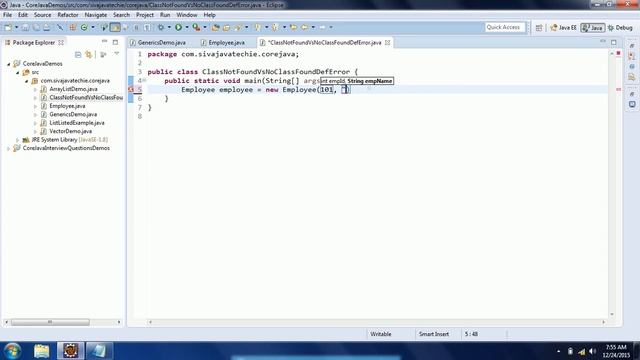Minimize the Package Explorer panel
This screenshot has width=640, height=360.
[x=104, y=42]
